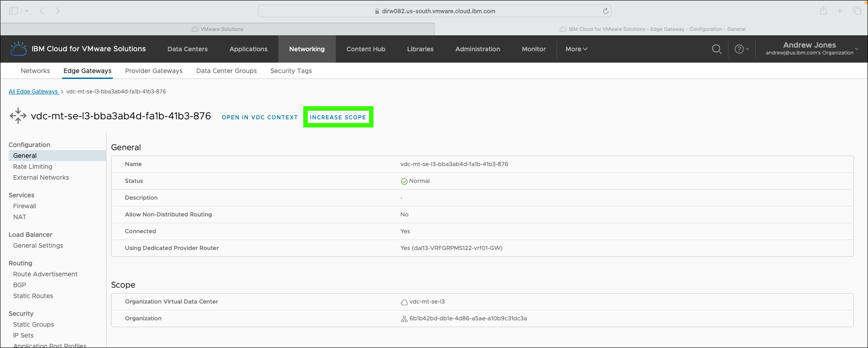Screen dimensions: 868x348
Task: Reload the page using refresh icon
Action: (x=606, y=11)
